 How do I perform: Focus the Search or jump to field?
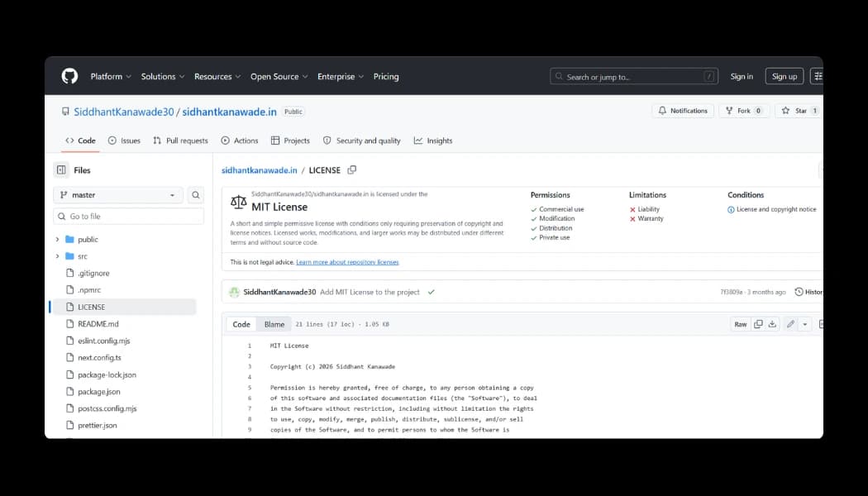tap(634, 76)
